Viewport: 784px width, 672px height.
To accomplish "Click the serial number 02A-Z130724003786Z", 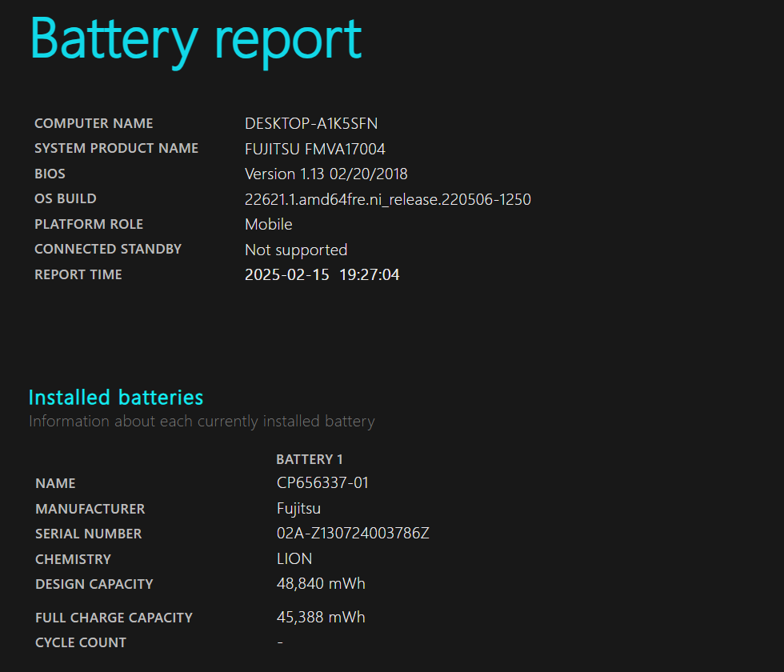I will pyautogui.click(x=353, y=534).
